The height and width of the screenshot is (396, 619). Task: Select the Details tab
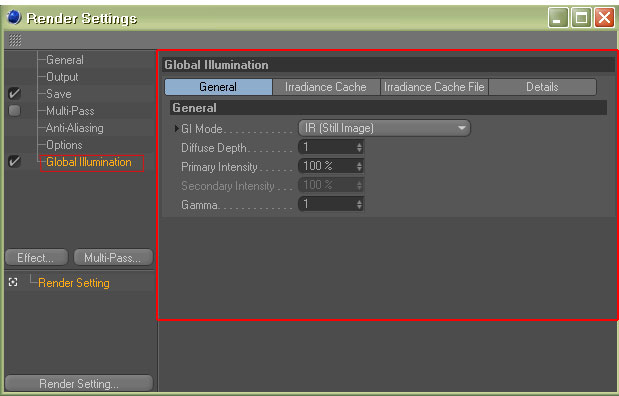click(x=542, y=87)
